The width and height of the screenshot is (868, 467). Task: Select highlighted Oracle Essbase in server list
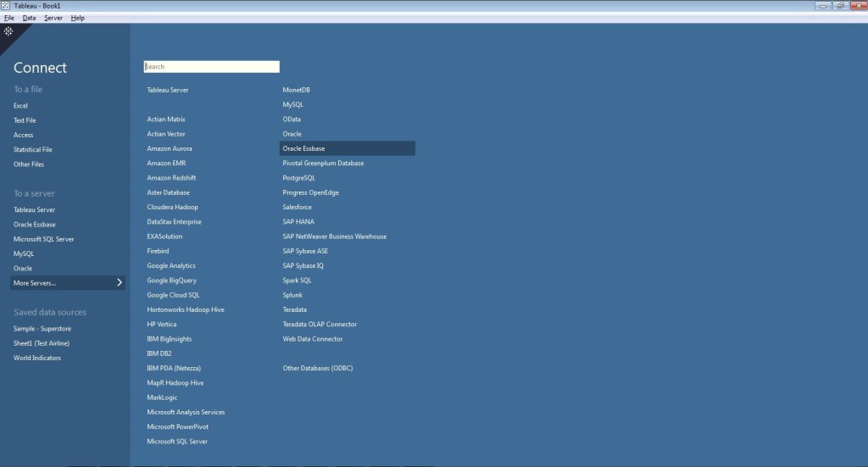click(x=347, y=148)
